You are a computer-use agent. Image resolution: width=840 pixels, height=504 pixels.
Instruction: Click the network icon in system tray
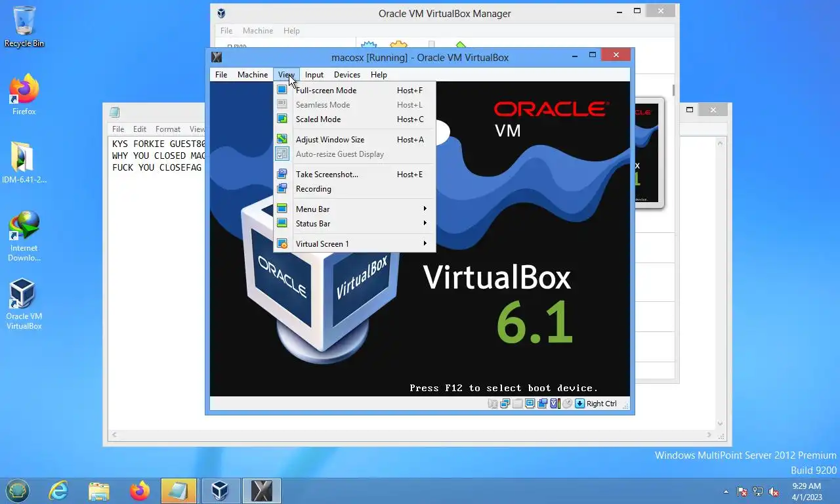758,492
